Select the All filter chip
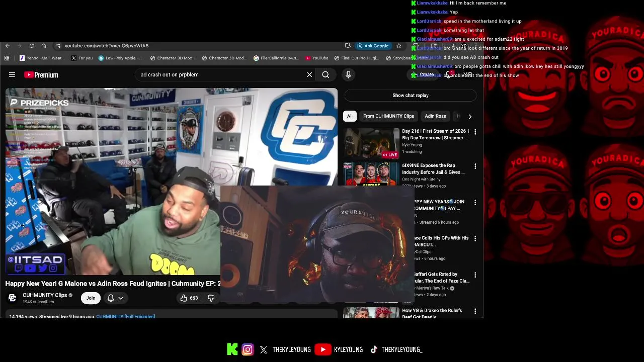Screen dimensions: 644x362 point(350,116)
